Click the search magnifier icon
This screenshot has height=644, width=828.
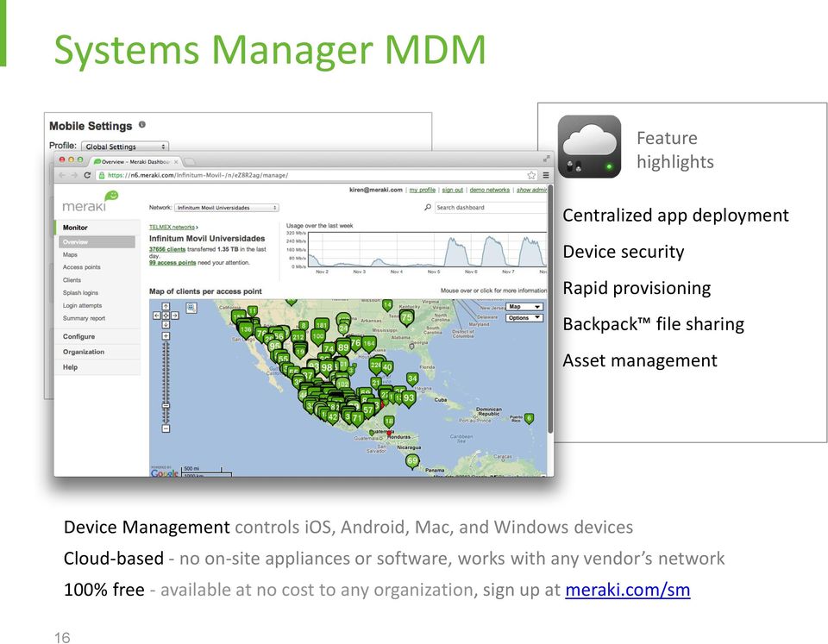[x=428, y=208]
